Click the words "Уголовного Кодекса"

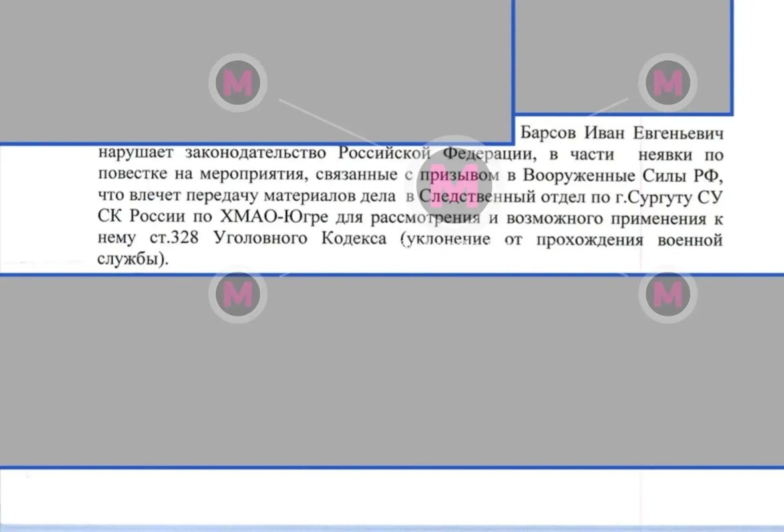tap(300, 239)
